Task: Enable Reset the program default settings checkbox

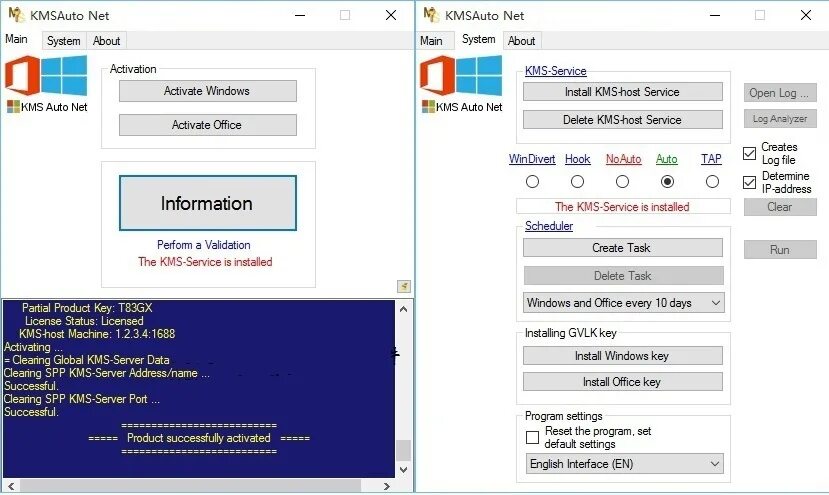Action: click(x=532, y=437)
